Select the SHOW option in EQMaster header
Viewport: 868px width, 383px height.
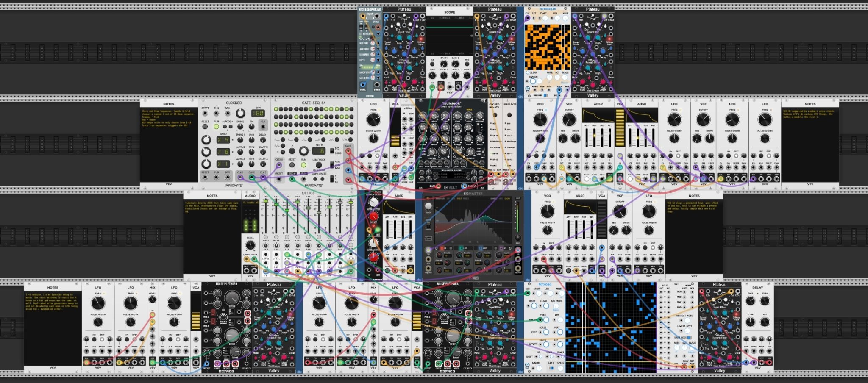(x=507, y=199)
